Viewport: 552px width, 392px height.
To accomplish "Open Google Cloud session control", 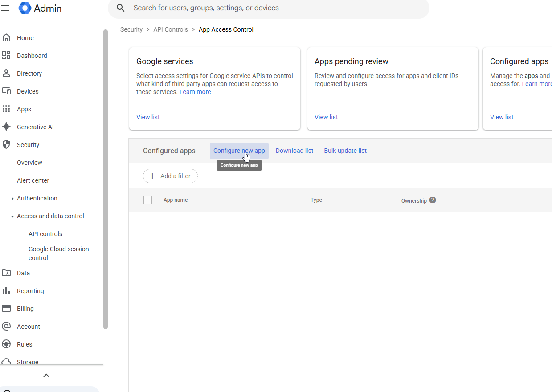I will coord(59,253).
